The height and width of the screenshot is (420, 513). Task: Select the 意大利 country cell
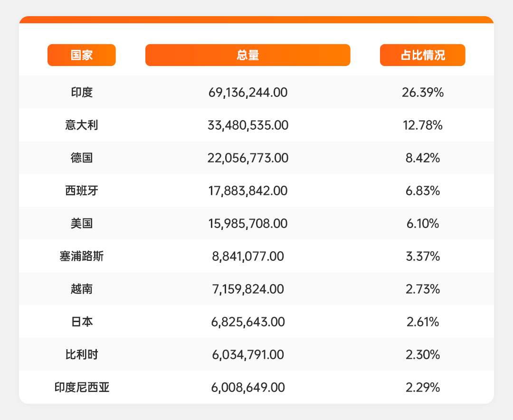click(x=82, y=125)
